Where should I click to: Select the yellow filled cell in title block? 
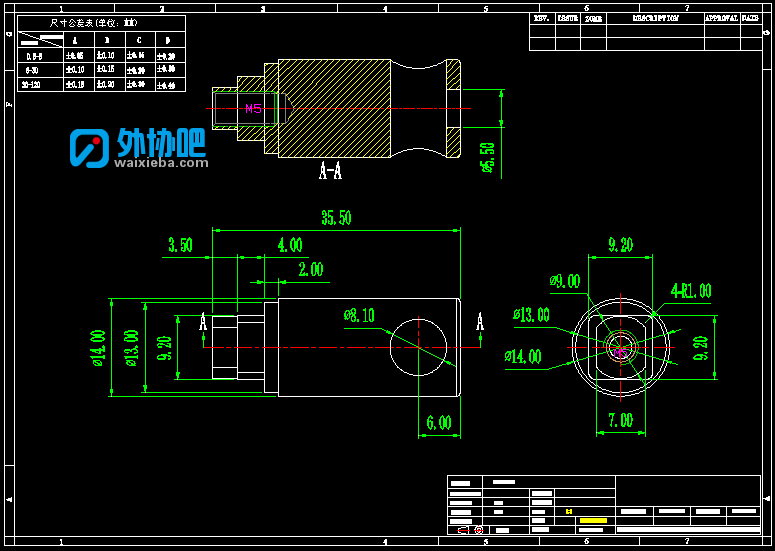point(593,520)
